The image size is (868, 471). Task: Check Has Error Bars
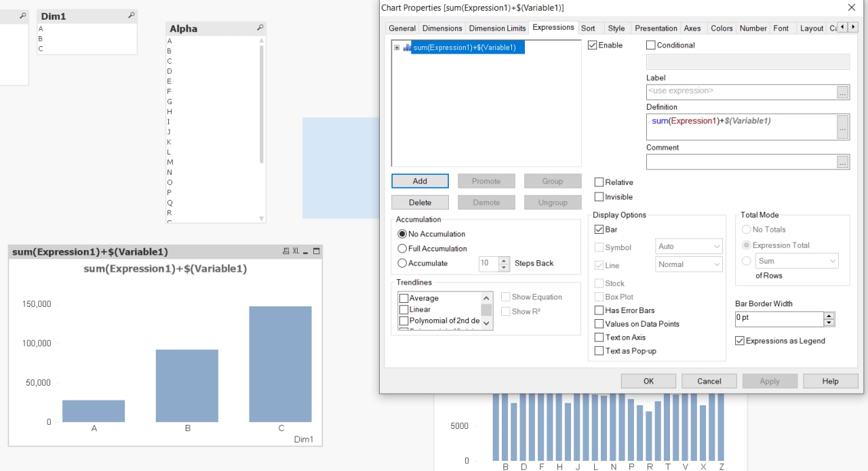(599, 310)
